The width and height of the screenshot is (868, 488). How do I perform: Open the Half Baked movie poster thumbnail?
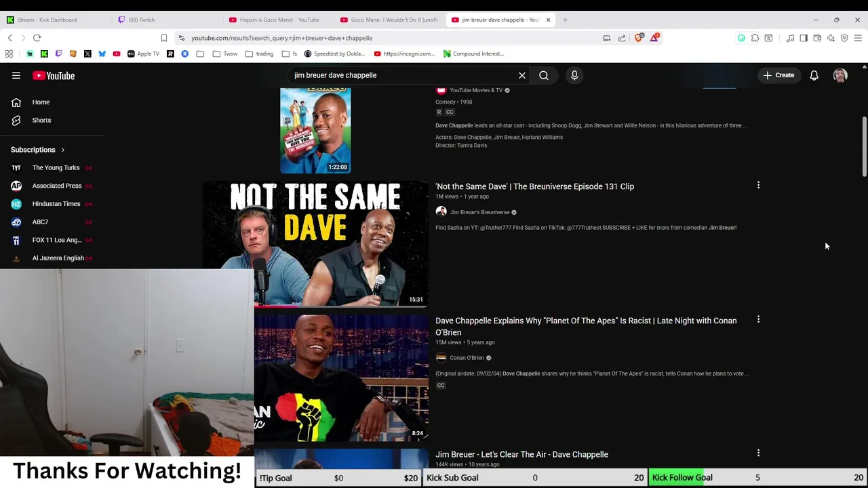[315, 130]
